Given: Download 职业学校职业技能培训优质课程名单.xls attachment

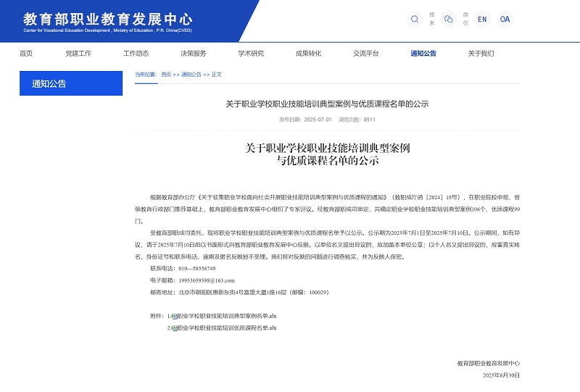Looking at the screenshot, I should pos(228,328).
